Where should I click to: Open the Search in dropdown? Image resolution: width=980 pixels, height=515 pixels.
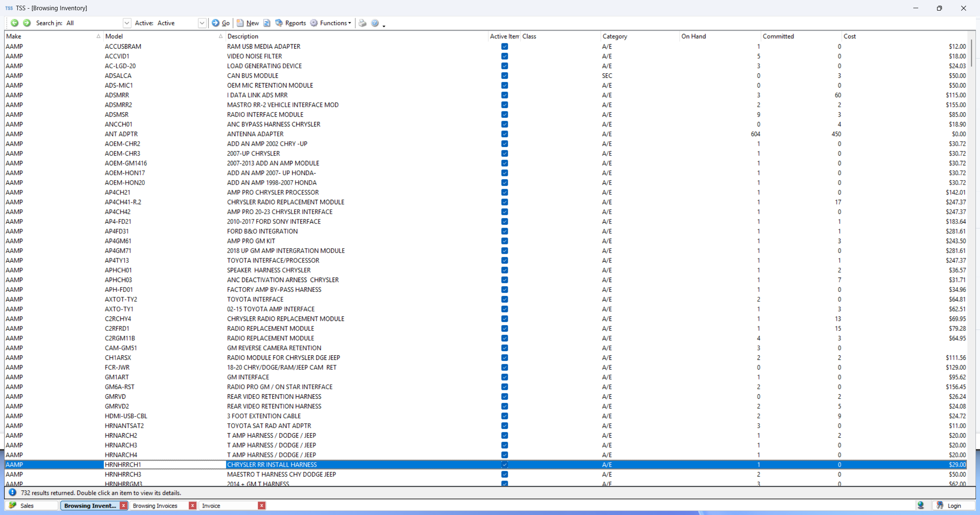[126, 23]
